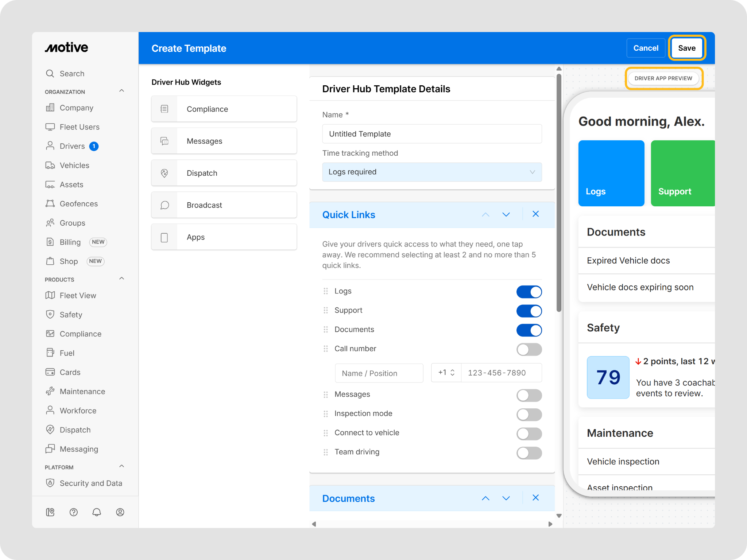Click the Untitled Template name field
The height and width of the screenshot is (560, 747).
point(432,134)
